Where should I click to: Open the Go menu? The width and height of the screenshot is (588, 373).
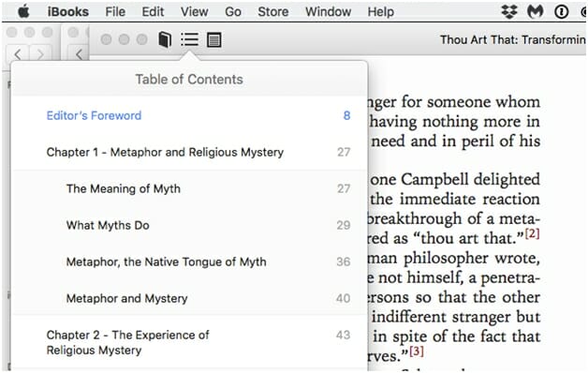[233, 11]
